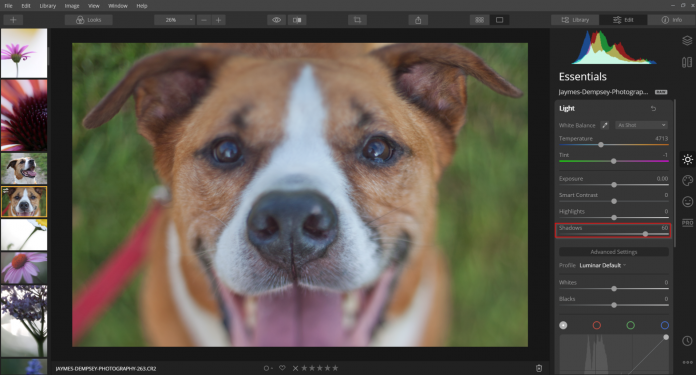The width and height of the screenshot is (696, 375).
Task: Open the Looks panel button
Action: pos(88,20)
